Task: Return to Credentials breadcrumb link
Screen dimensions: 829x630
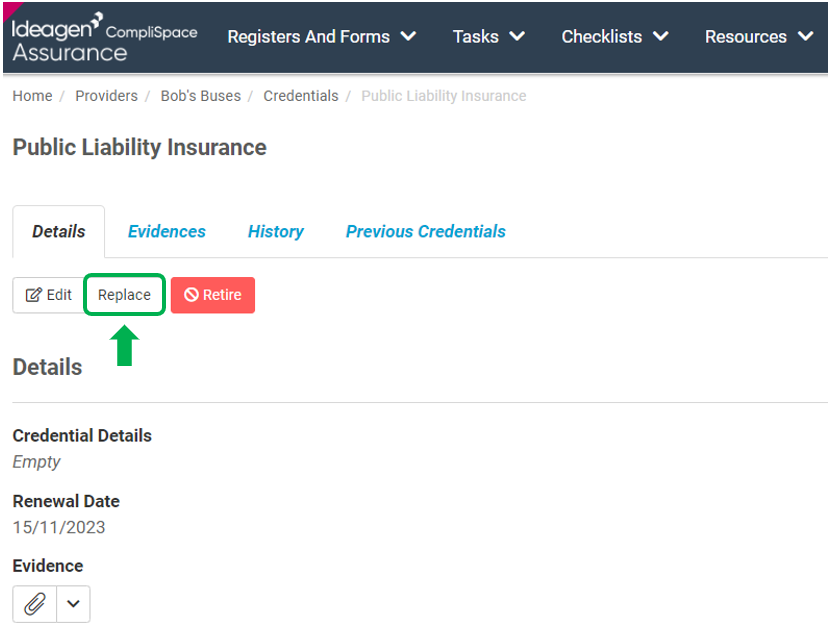Action: pyautogui.click(x=301, y=96)
